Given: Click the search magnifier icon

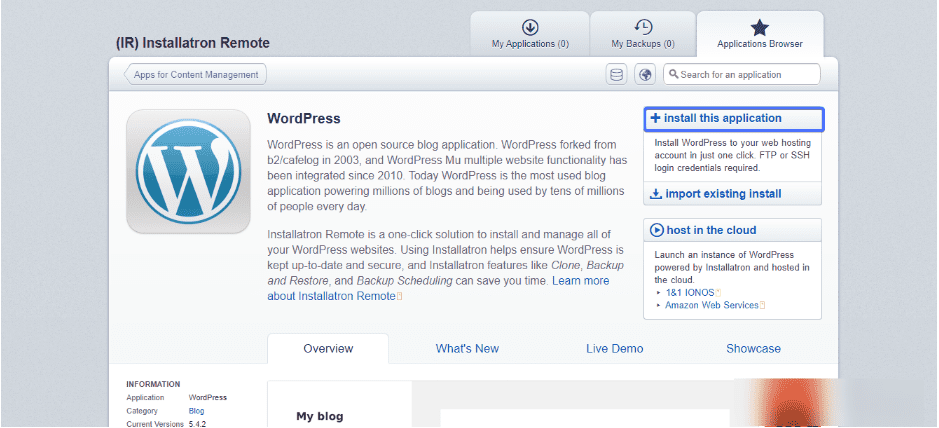Looking at the screenshot, I should 674,74.
